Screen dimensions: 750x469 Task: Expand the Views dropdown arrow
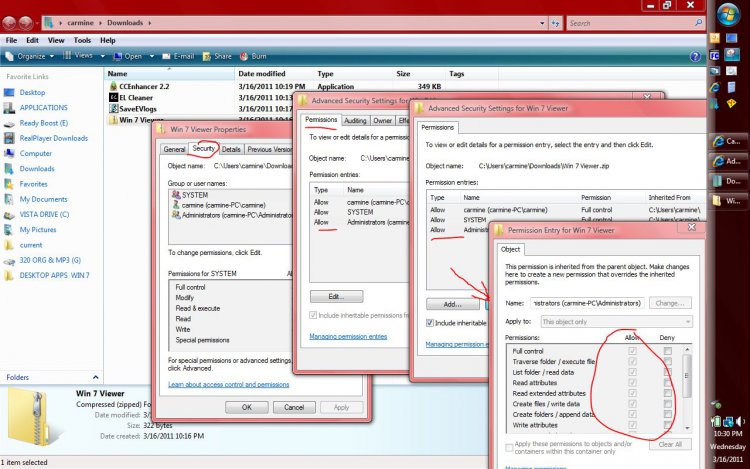102,56
